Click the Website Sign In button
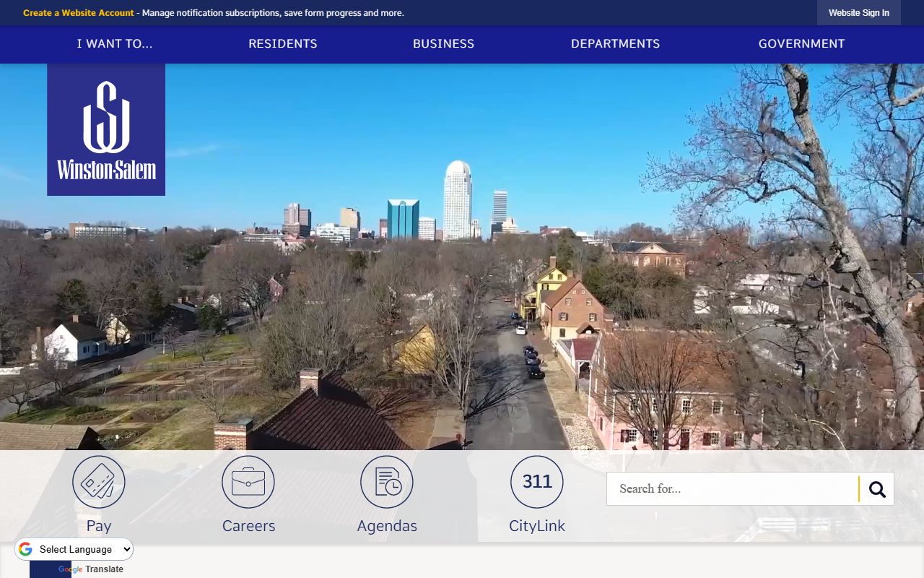The height and width of the screenshot is (578, 924). tap(859, 13)
